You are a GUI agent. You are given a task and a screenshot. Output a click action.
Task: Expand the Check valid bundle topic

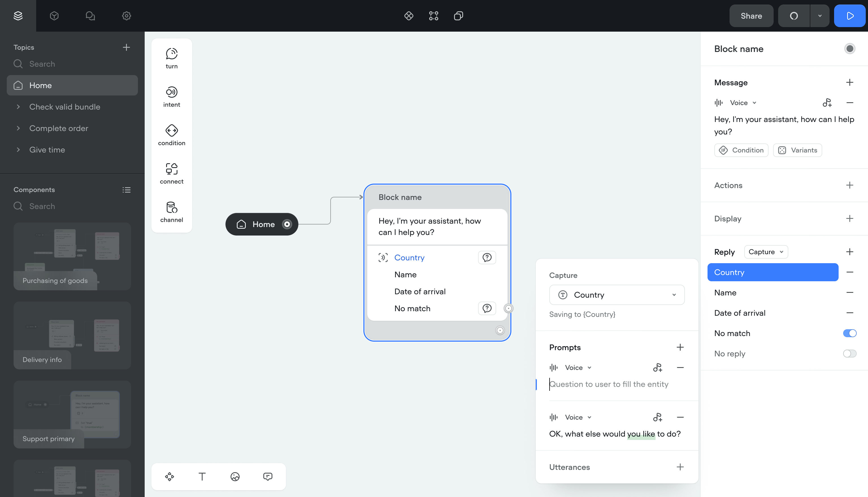(x=18, y=107)
